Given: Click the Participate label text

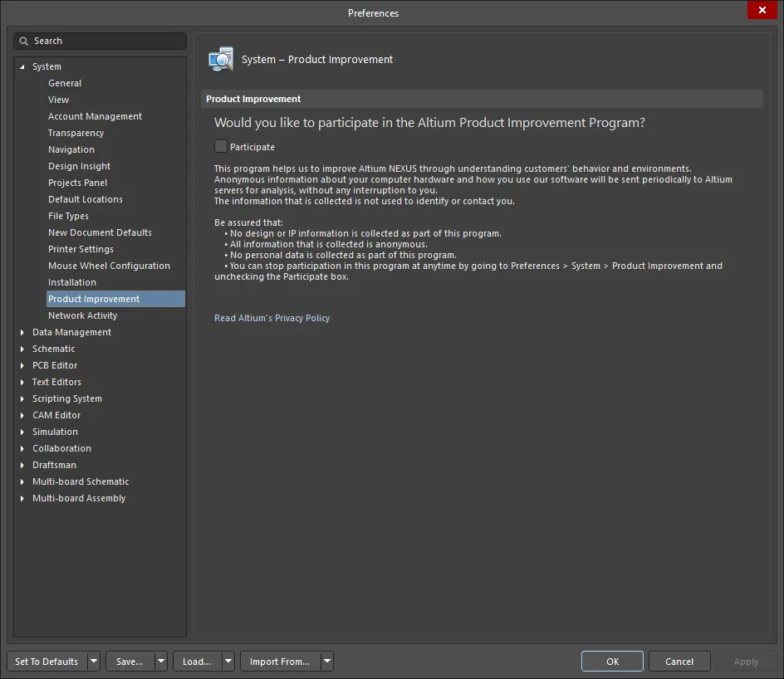Looking at the screenshot, I should [x=252, y=147].
